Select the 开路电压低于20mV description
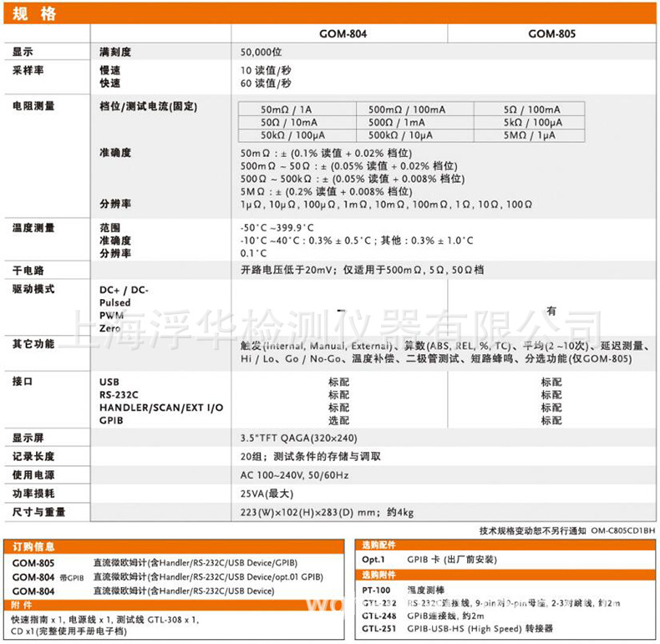This screenshot has height=644, width=660. 362,270
